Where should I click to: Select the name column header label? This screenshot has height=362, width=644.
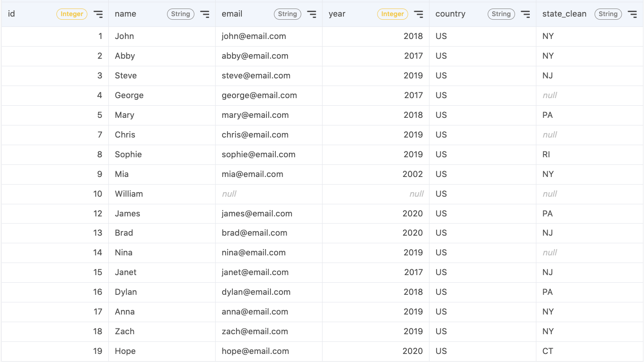tap(125, 14)
